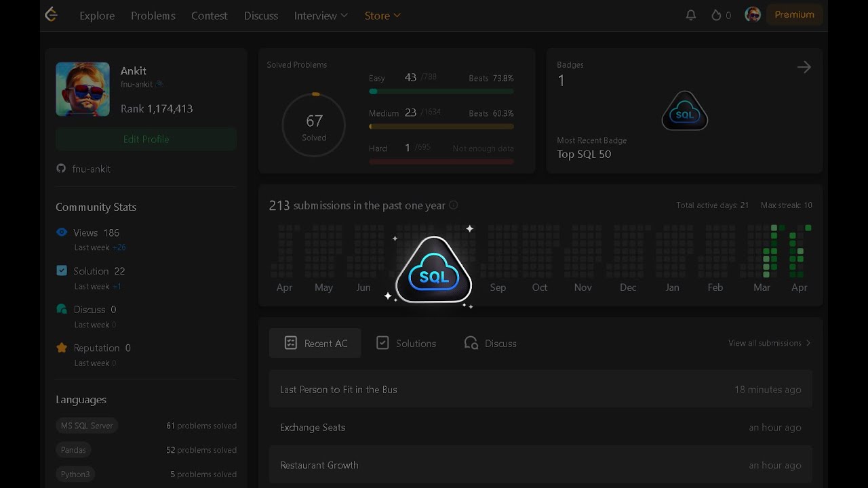Open the Explore page
The width and height of the screenshot is (868, 488).
[x=97, y=16]
